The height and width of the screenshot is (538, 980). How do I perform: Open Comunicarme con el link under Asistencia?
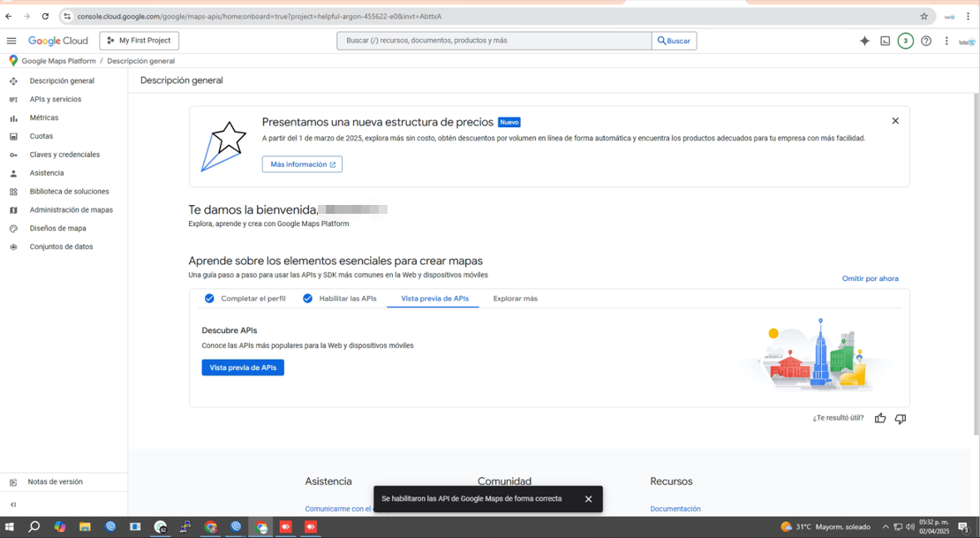coord(338,509)
